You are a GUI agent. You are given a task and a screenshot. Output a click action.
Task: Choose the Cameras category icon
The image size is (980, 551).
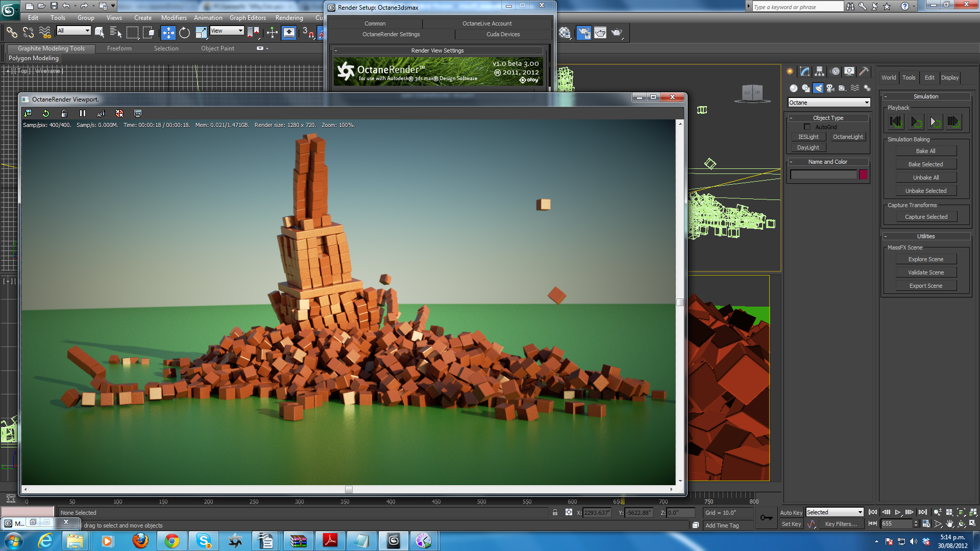[x=830, y=88]
